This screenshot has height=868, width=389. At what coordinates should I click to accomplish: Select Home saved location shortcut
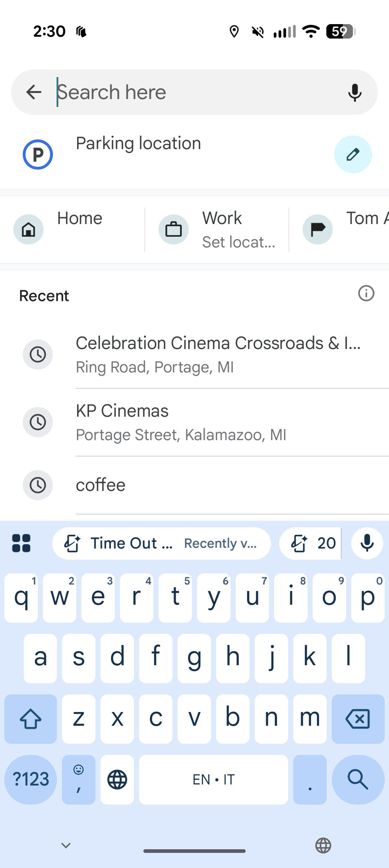tap(72, 229)
